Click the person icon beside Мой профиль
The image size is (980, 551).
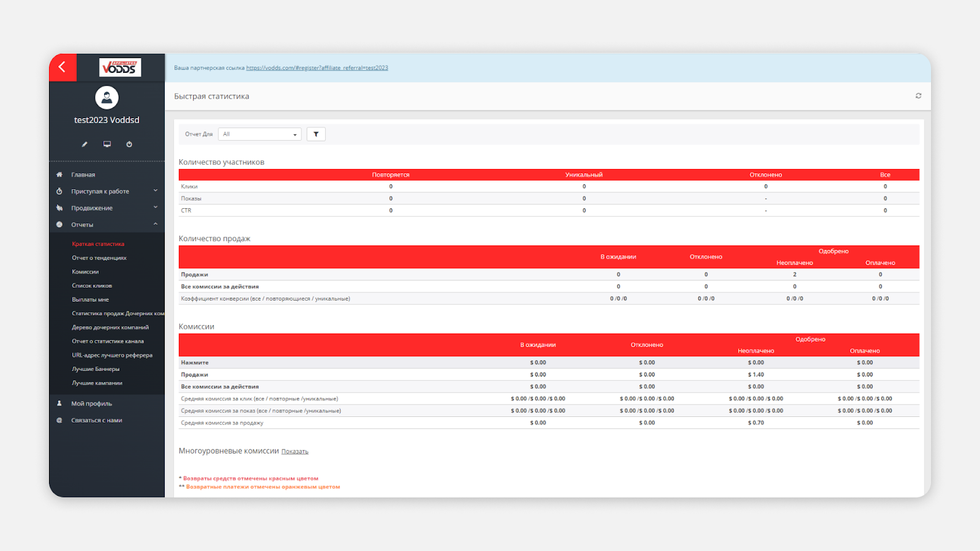[x=59, y=403]
